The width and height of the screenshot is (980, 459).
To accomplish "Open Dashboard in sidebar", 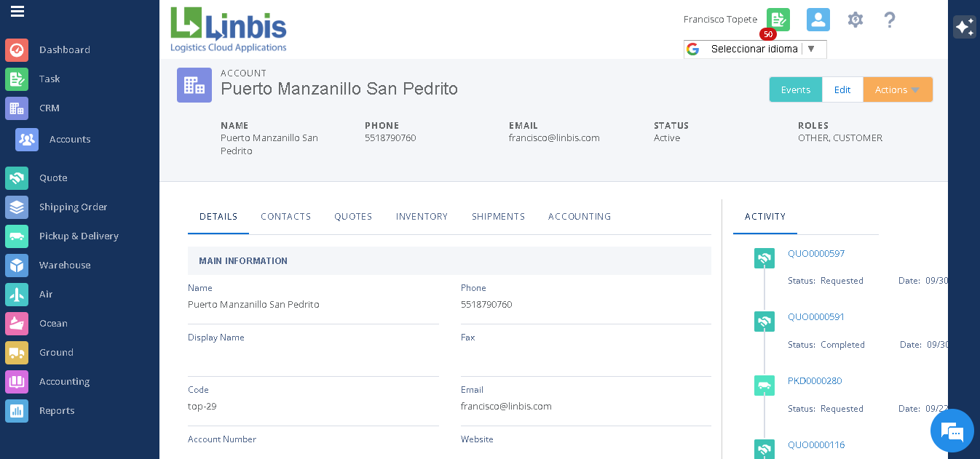I will [65, 50].
